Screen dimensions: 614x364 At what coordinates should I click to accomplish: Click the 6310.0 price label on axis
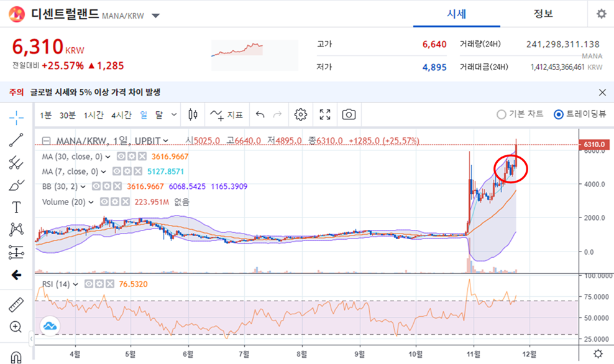click(x=593, y=145)
